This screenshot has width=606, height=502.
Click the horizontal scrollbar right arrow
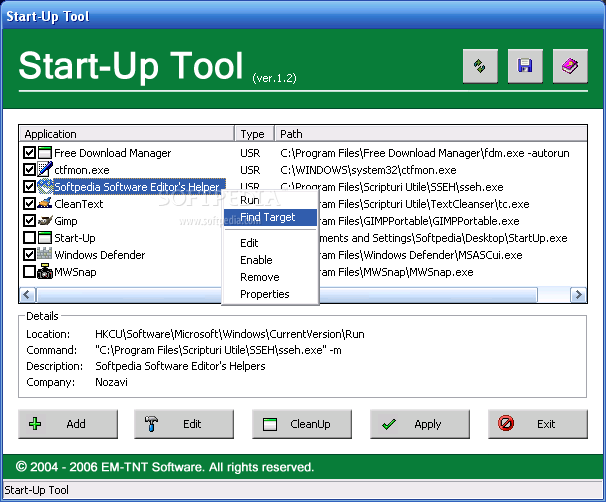point(579,295)
